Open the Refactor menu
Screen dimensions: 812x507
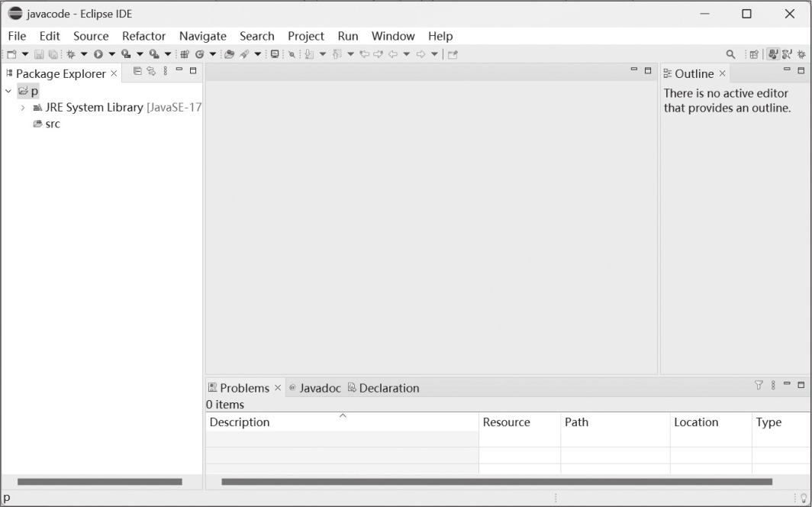click(143, 36)
